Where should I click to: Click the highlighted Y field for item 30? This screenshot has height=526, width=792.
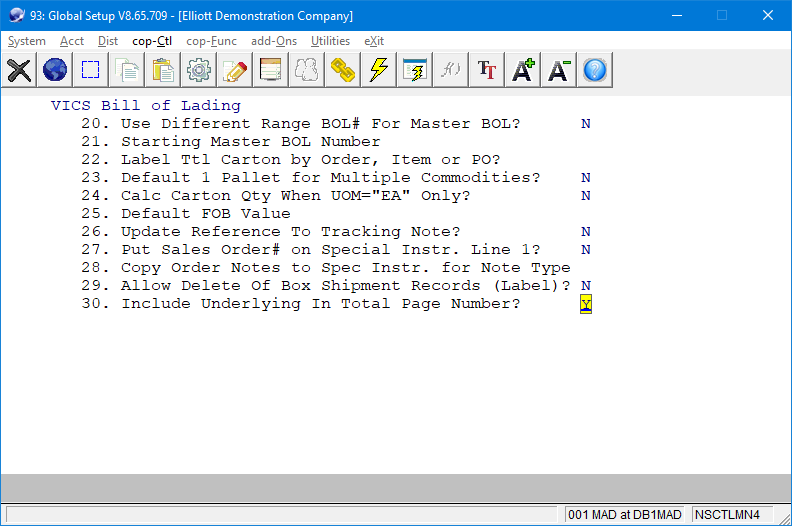[586, 304]
